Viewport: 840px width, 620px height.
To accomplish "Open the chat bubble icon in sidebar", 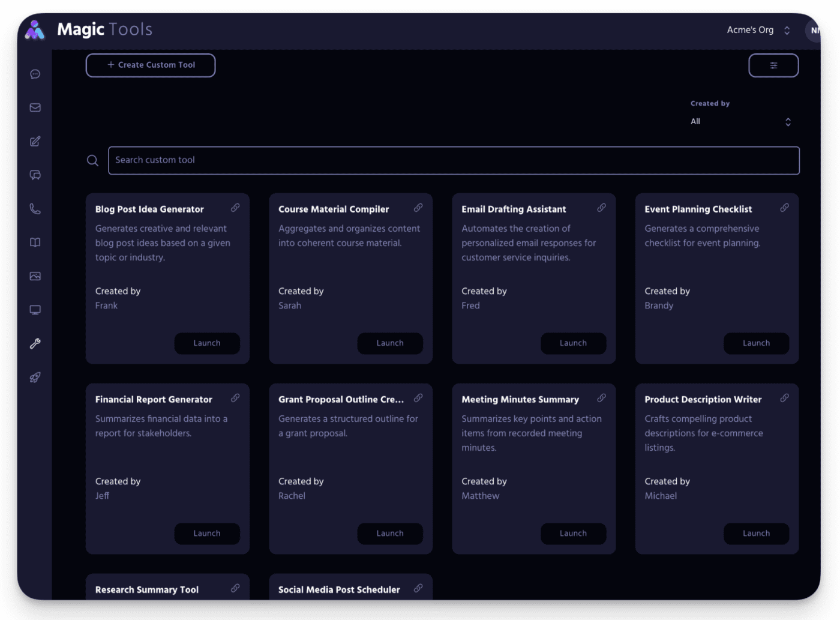I will point(35,74).
